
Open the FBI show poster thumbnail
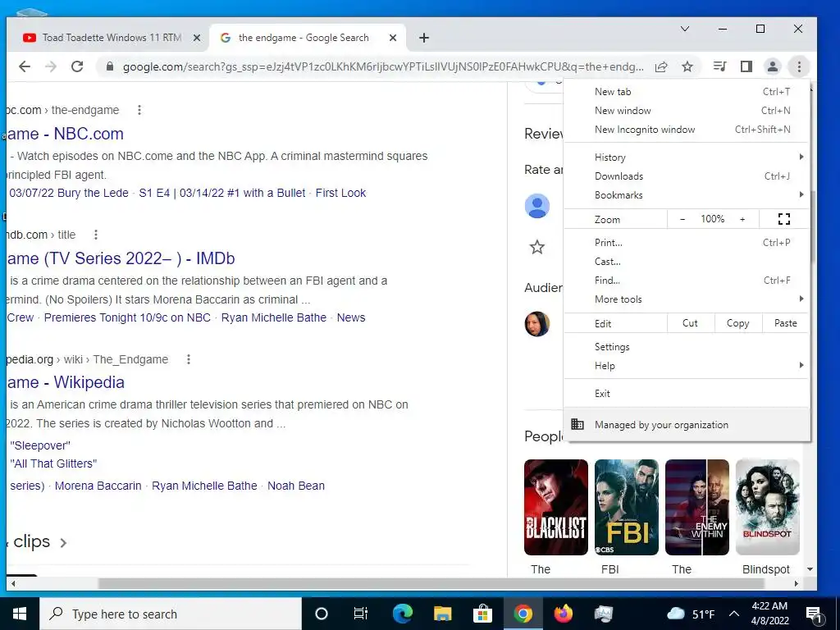click(x=626, y=507)
